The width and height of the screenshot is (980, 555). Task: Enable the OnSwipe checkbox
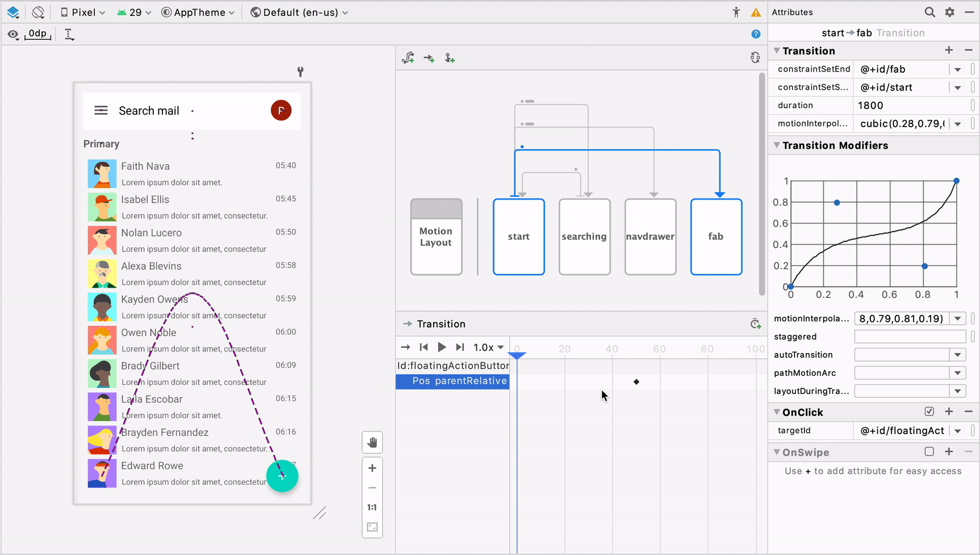929,452
